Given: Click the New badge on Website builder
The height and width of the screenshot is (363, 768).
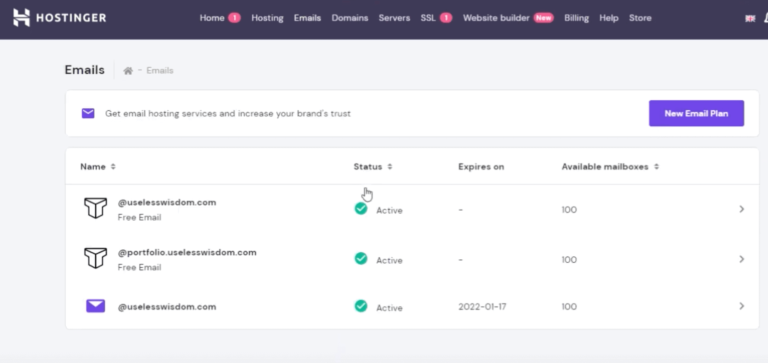Looking at the screenshot, I should point(543,18).
